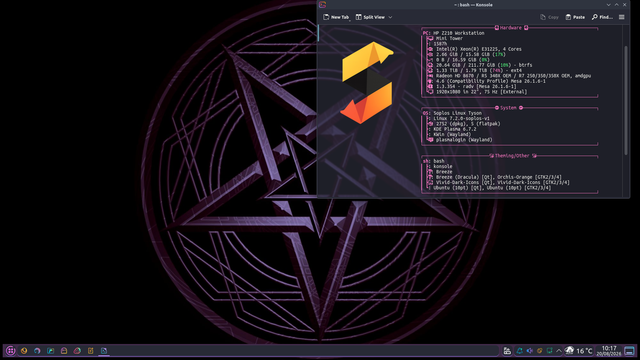The height and width of the screenshot is (360, 640).
Task: Click the Split View button
Action: pos(370,17)
